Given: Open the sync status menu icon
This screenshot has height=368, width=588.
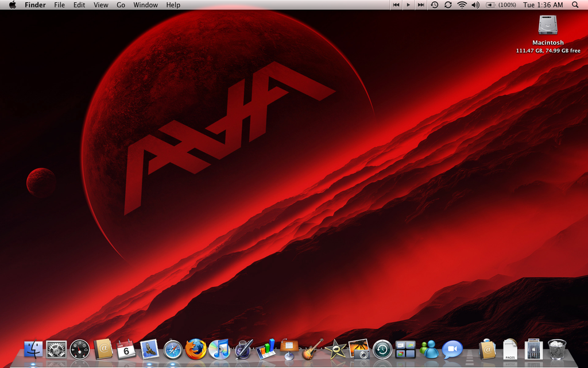Looking at the screenshot, I should 448,5.
